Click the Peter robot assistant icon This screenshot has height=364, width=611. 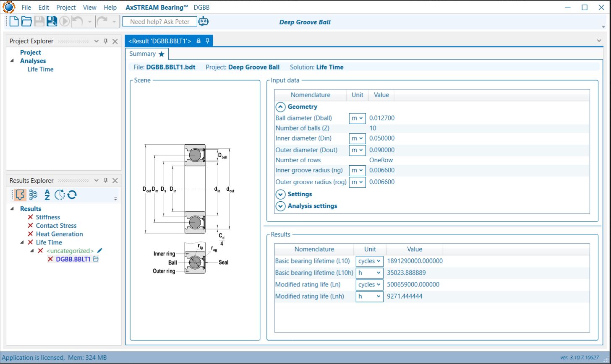click(204, 21)
